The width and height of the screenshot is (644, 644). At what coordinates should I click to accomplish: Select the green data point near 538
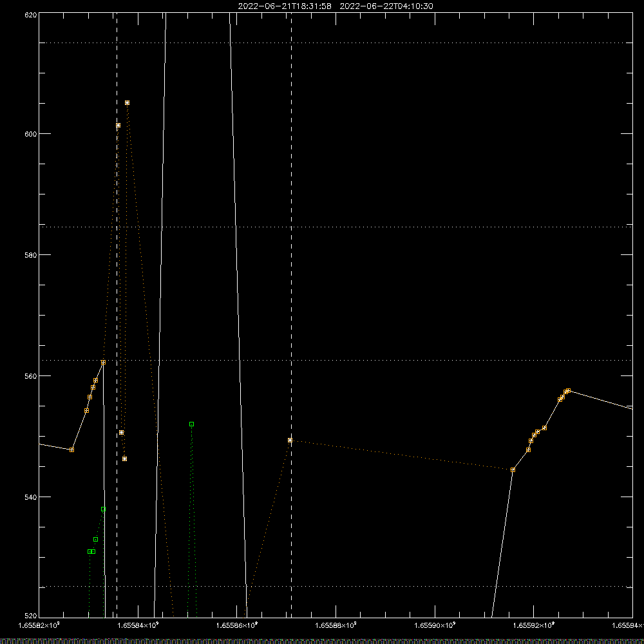(x=104, y=509)
